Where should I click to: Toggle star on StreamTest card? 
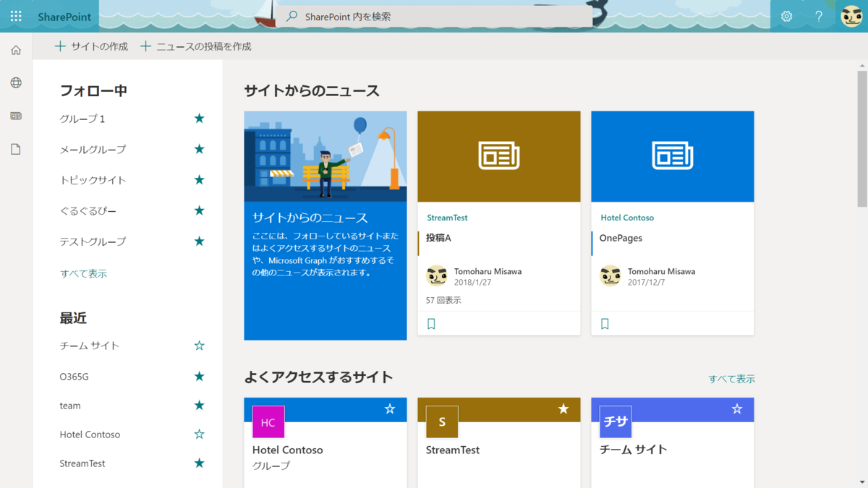563,409
